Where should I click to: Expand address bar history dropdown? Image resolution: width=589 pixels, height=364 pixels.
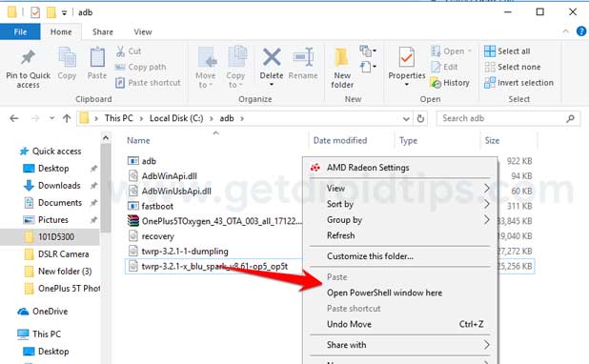pyautogui.click(x=406, y=119)
